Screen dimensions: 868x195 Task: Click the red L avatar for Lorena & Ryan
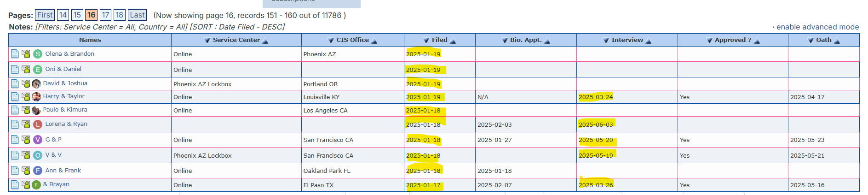pyautogui.click(x=38, y=124)
